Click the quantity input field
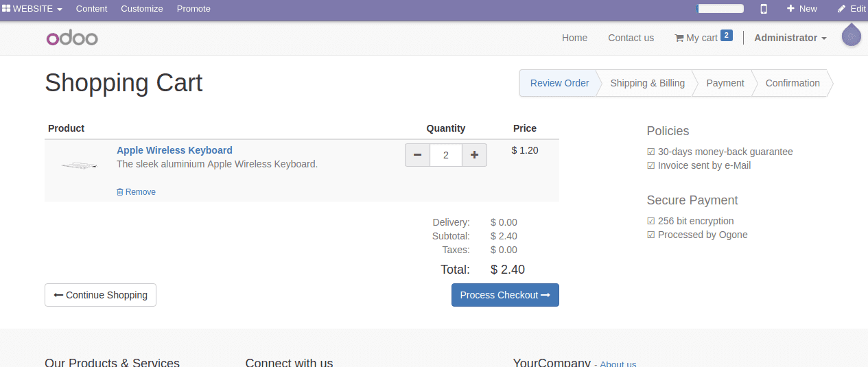The width and height of the screenshot is (868, 367). pos(446,155)
